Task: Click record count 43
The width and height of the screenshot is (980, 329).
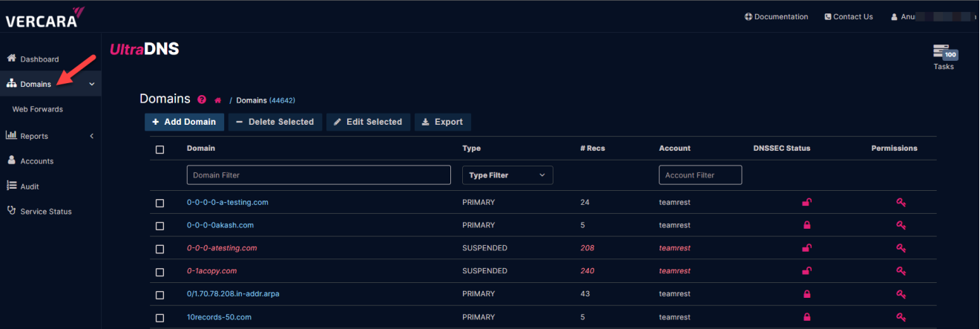Action: pos(585,294)
